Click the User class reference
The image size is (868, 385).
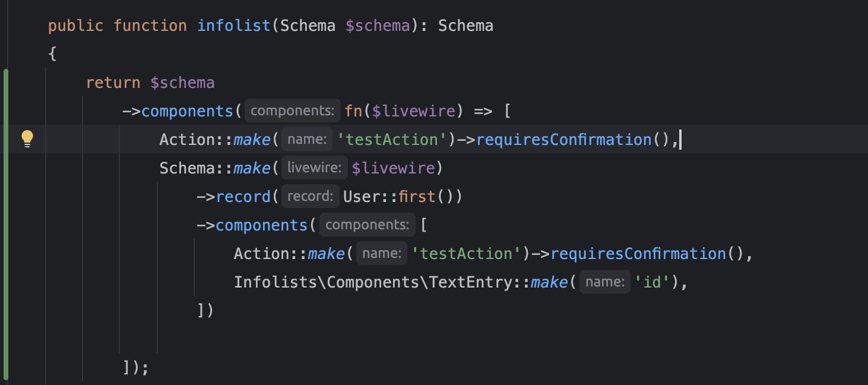(362, 197)
